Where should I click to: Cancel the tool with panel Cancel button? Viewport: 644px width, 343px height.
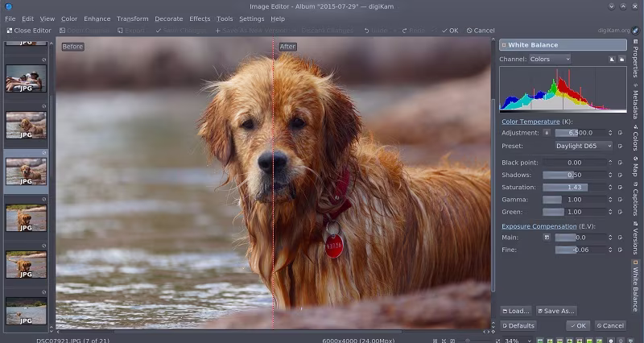[610, 326]
